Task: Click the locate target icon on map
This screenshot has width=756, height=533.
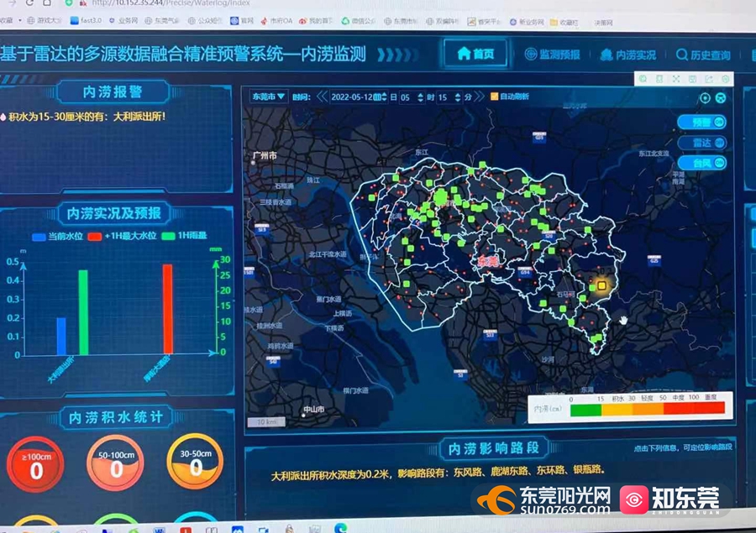Action: click(705, 97)
